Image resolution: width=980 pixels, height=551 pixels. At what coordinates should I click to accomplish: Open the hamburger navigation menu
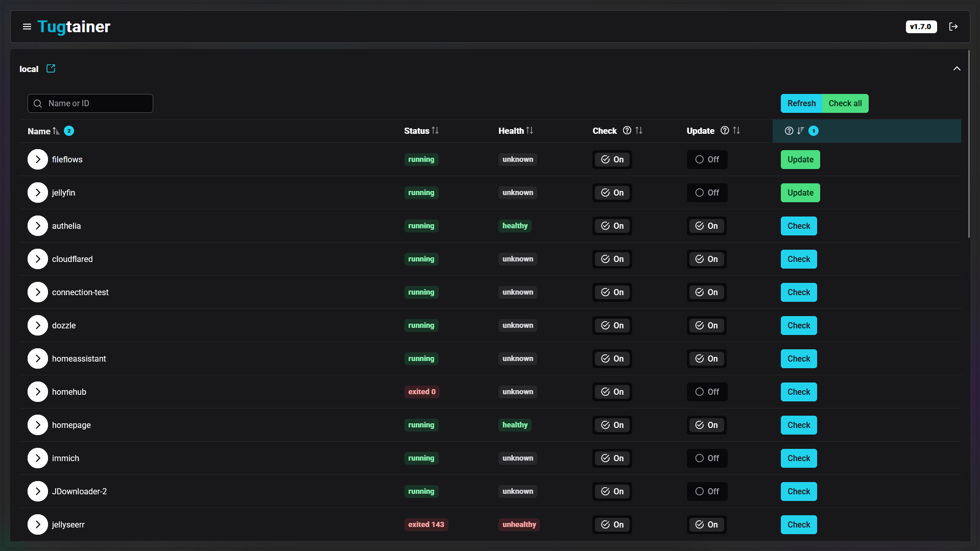tap(27, 27)
